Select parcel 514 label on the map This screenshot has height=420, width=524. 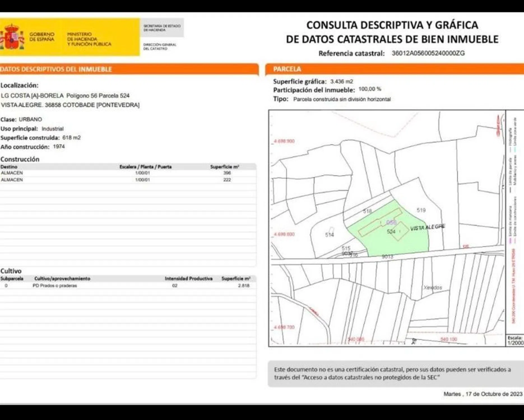point(329,235)
